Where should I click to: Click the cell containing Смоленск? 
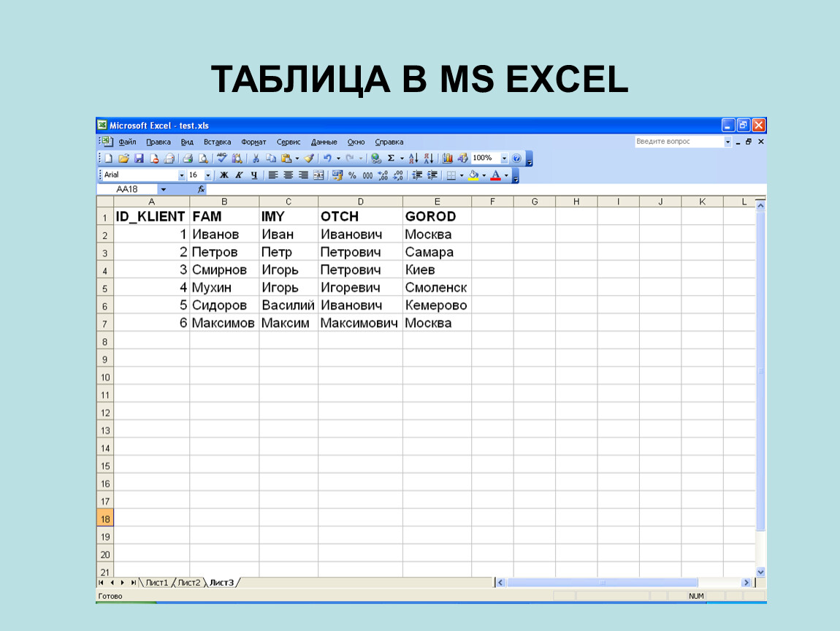437,288
